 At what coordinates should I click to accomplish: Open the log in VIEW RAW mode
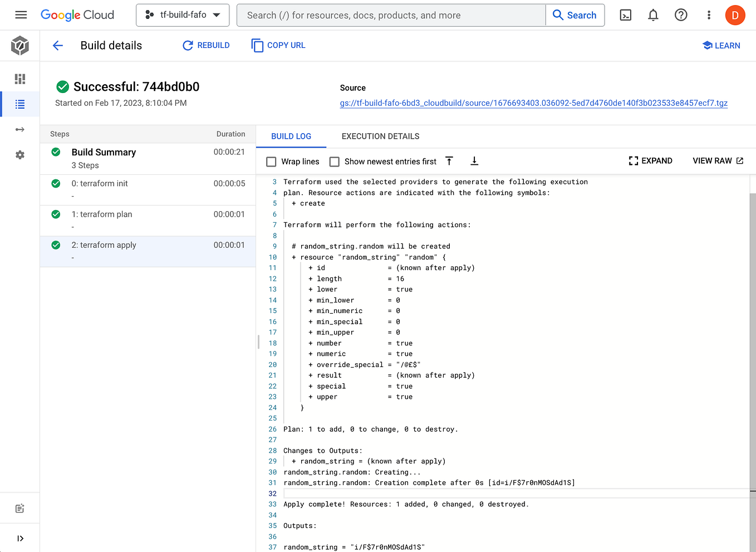[x=718, y=161]
